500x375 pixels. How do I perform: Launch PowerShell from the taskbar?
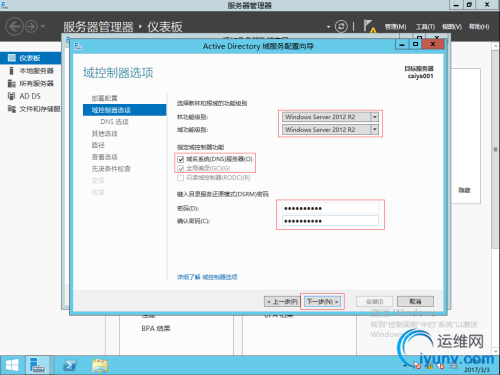click(70, 366)
